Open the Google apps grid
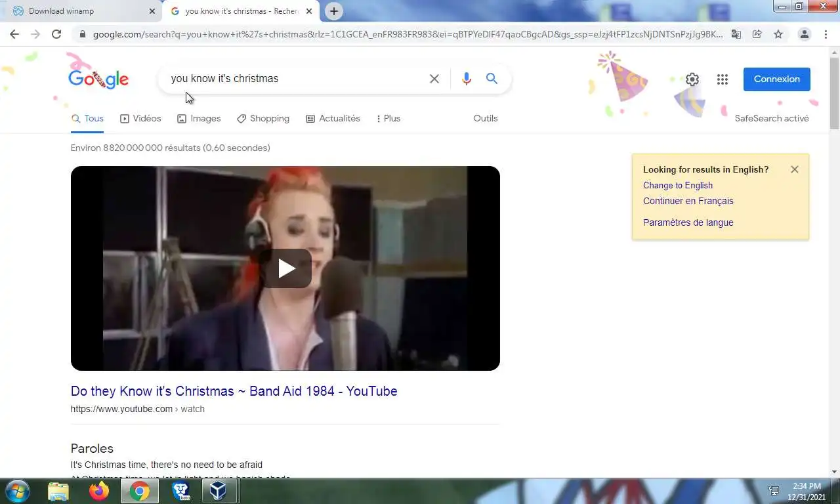Image resolution: width=840 pixels, height=504 pixels. (x=723, y=79)
